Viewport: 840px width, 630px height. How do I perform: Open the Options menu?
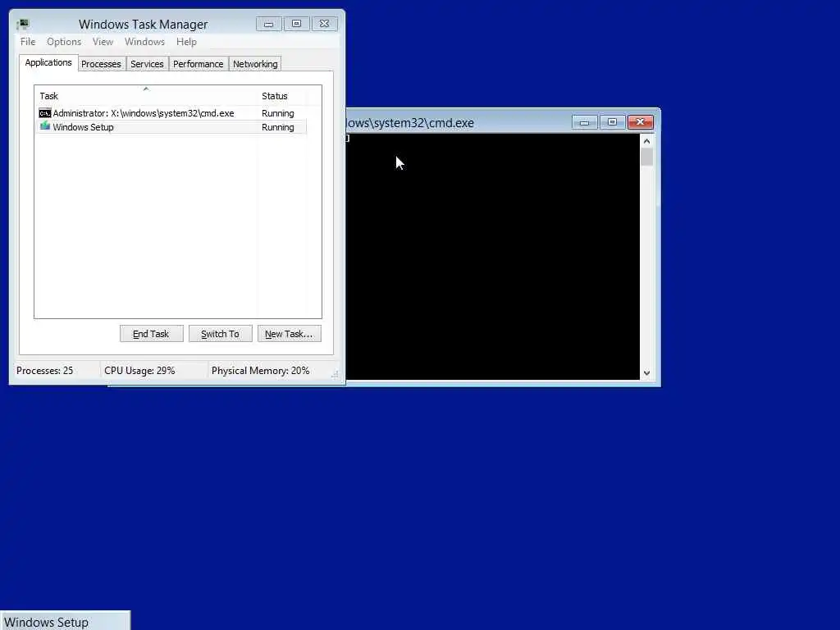coord(64,42)
